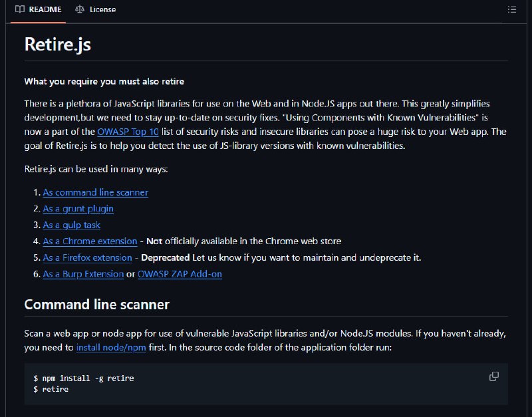Open the OWASP Top 10 link

point(128,132)
